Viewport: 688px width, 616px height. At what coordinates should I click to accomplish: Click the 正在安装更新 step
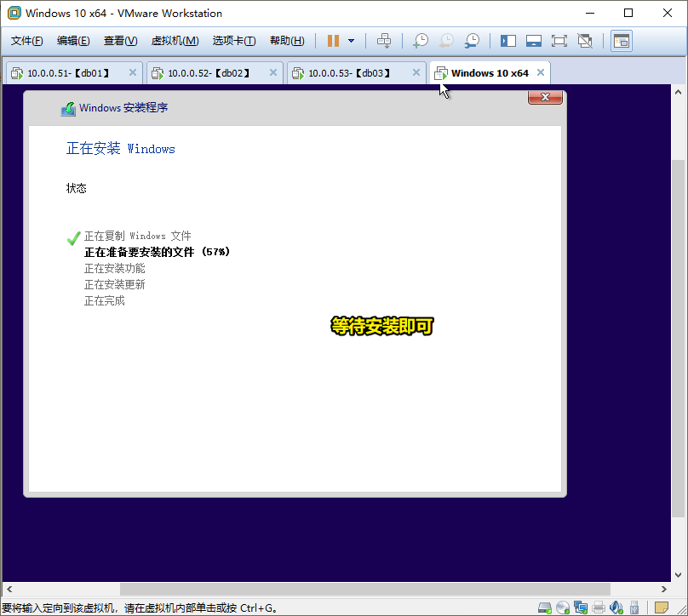click(x=114, y=284)
